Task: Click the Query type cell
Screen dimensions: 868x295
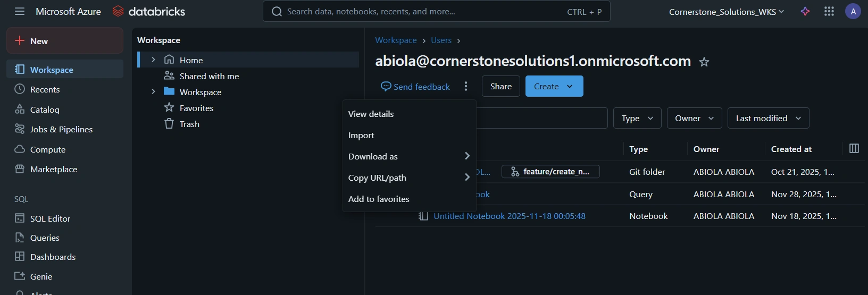Action: coord(641,194)
